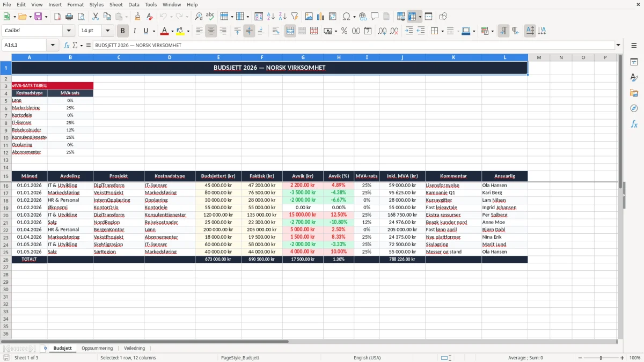644x362 pixels.
Task: Open the sidebar Gallery icon
Action: click(634, 93)
